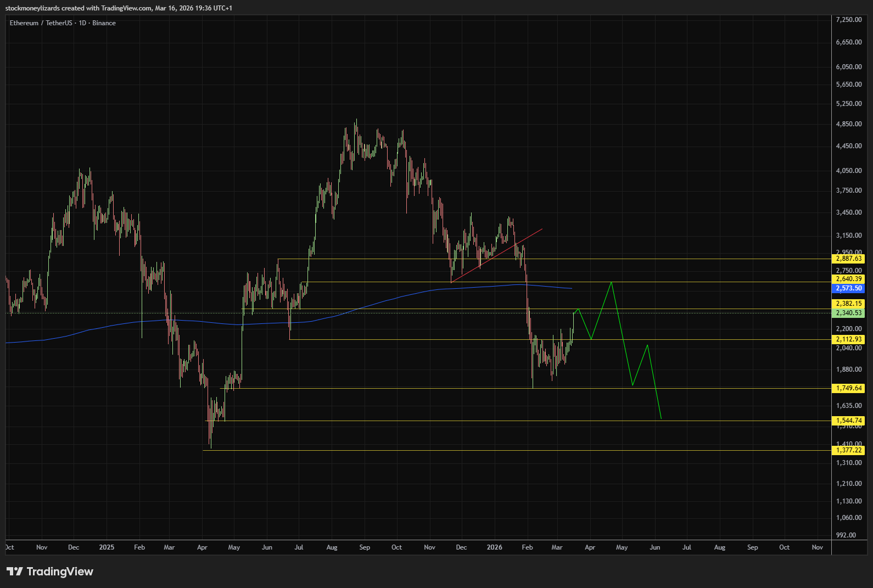Select the 2,887.63 yellow price label

[848, 259]
